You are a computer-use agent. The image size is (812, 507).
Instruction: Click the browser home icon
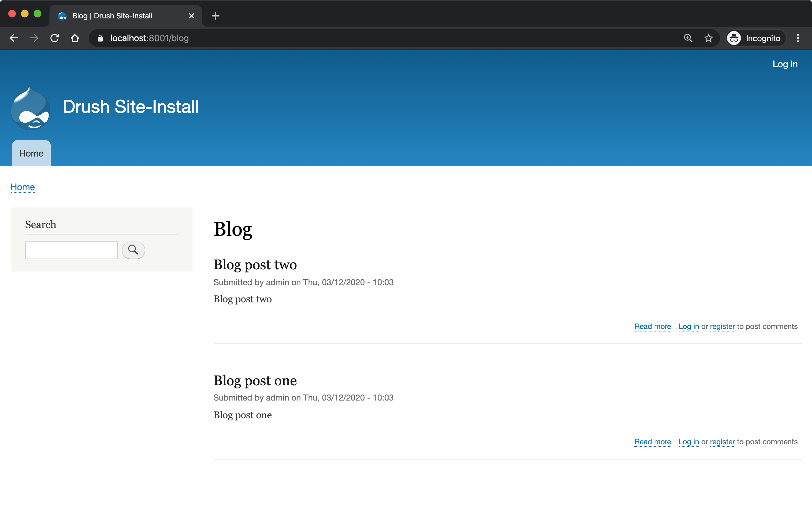click(75, 38)
